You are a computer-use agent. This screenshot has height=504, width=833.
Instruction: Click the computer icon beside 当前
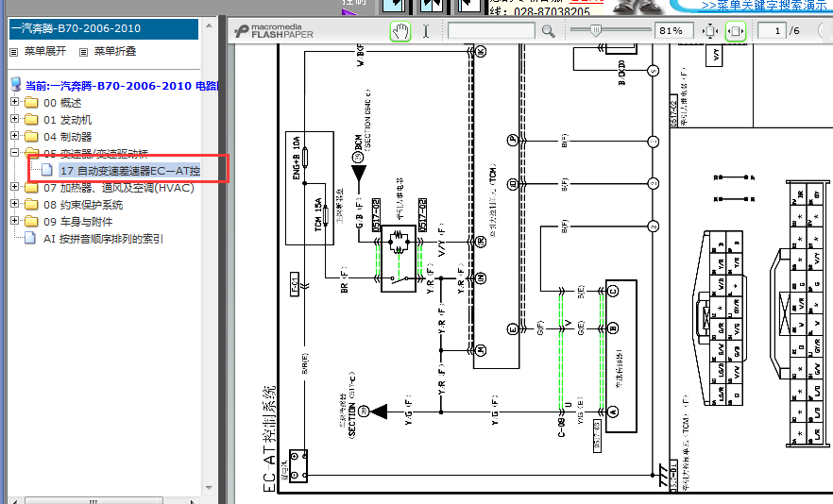pos(16,84)
